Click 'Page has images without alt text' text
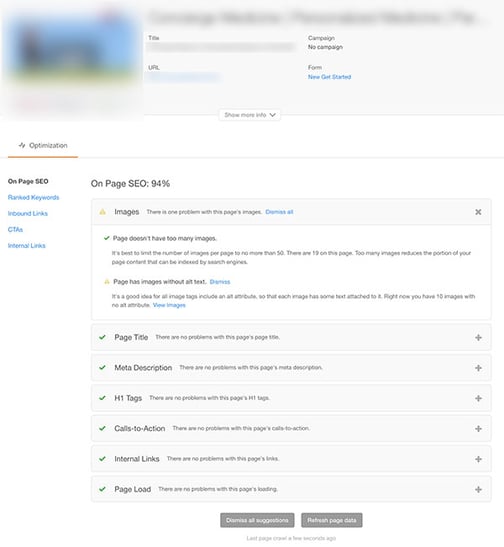This screenshot has height=547, width=504. coord(159,282)
